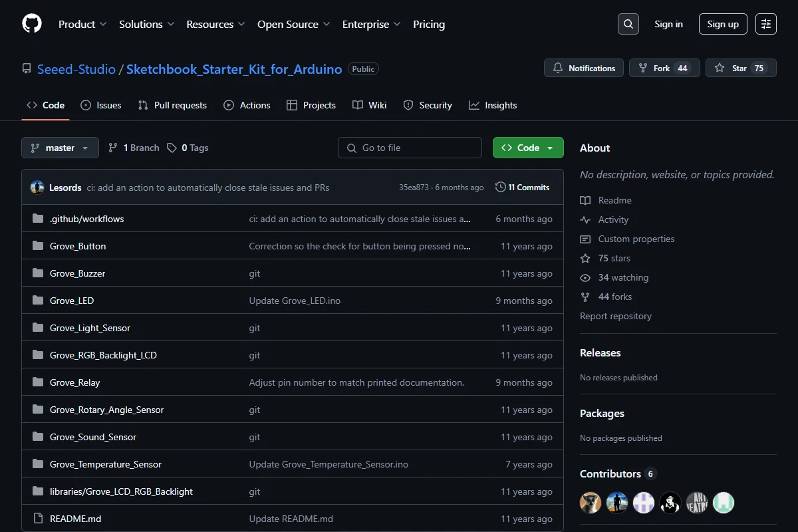
Task: Expand the green Code dropdown
Action: [x=528, y=148]
